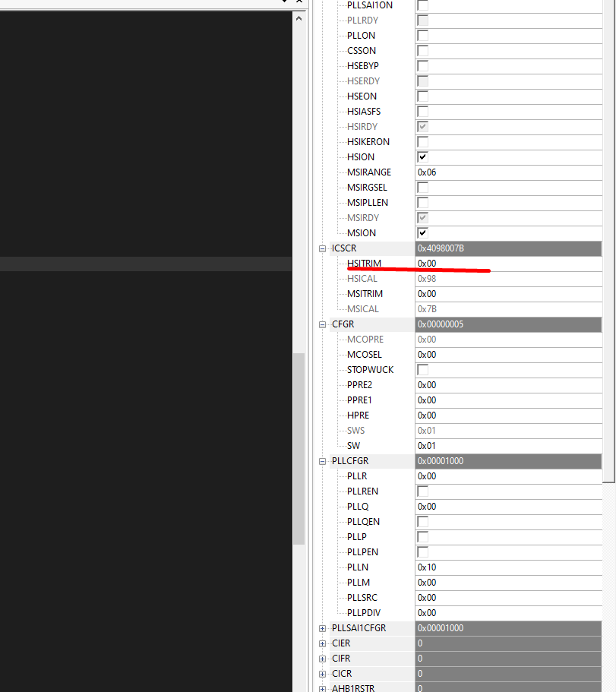Expand the CIER register node
This screenshot has width=616, height=692.
pyautogui.click(x=323, y=643)
